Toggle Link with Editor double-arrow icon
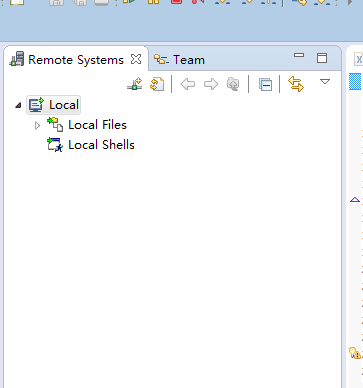 coord(296,84)
